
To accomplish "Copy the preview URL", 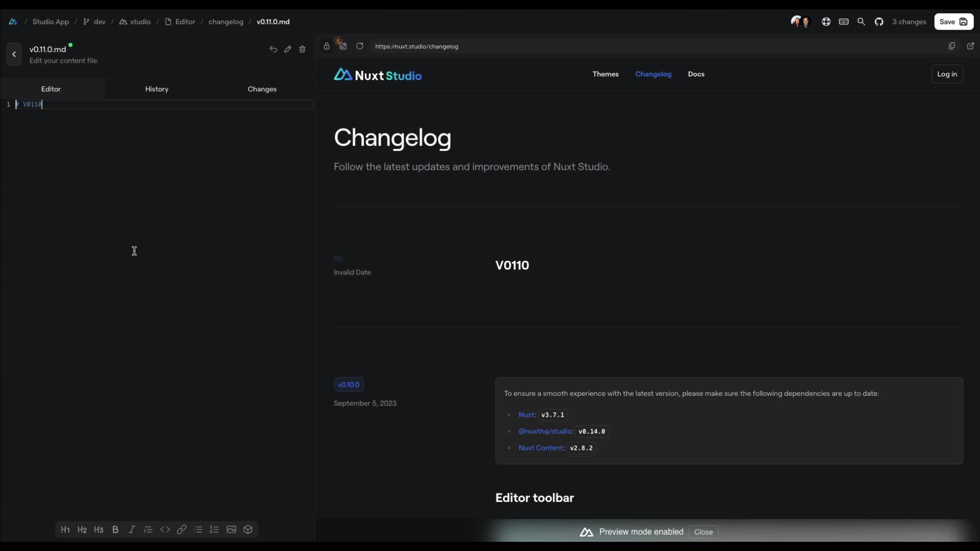I will [952, 46].
